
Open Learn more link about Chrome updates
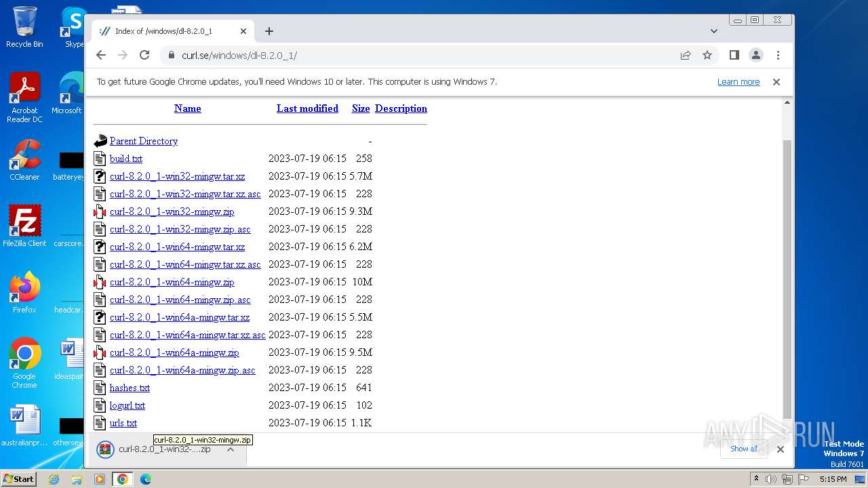coord(738,82)
